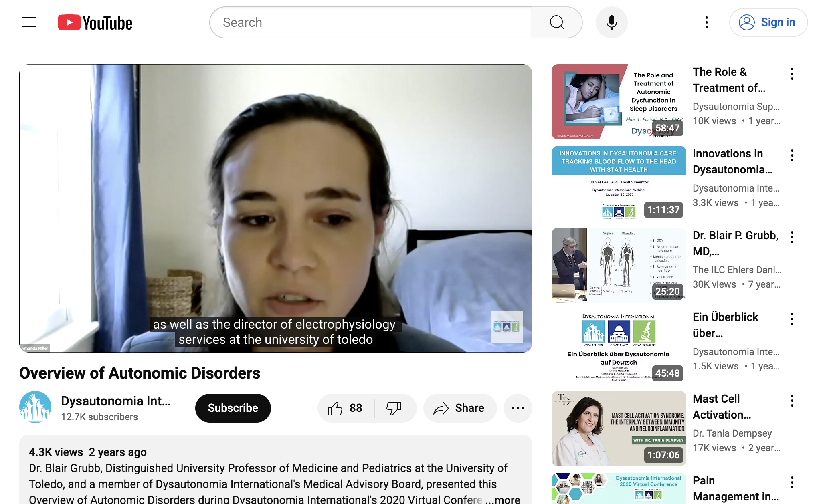Open options menu for Ein Überblick video
This screenshot has width=821, height=504.
[x=792, y=319]
